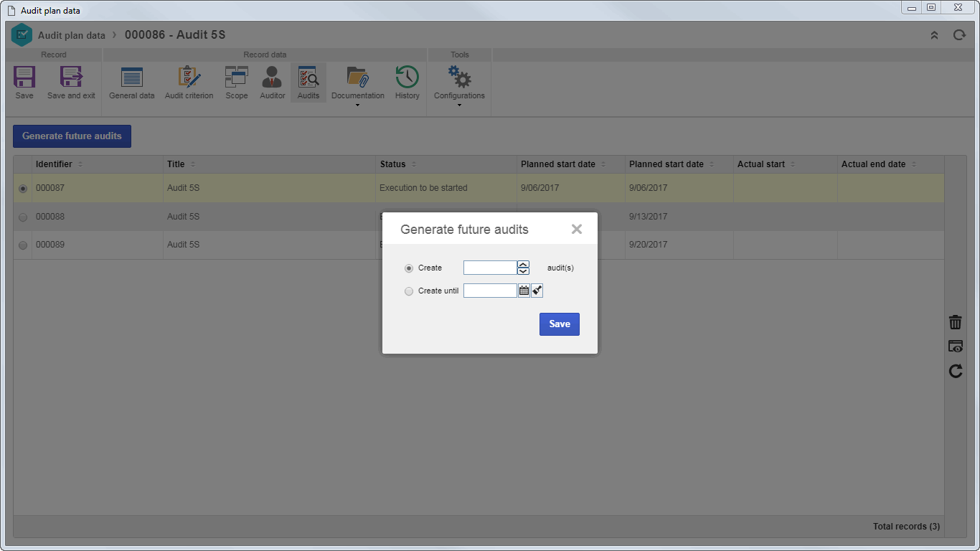980x551 pixels.
Task: Expand the Configurations dropdown arrow
Action: tap(459, 105)
